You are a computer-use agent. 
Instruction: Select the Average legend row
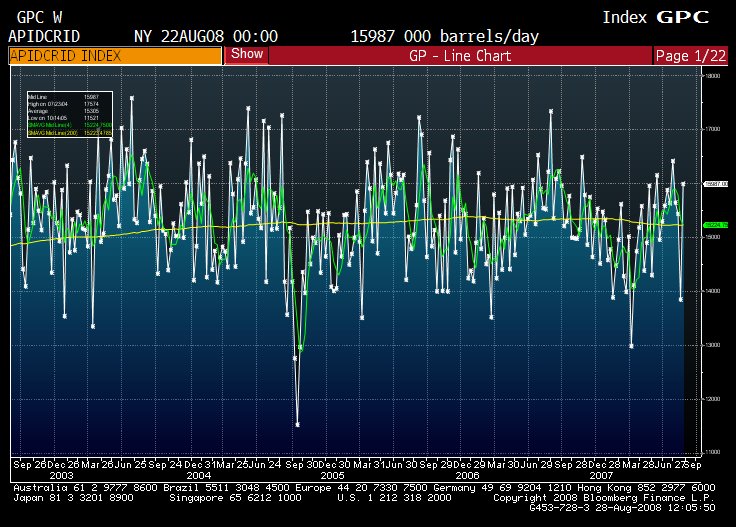69,111
